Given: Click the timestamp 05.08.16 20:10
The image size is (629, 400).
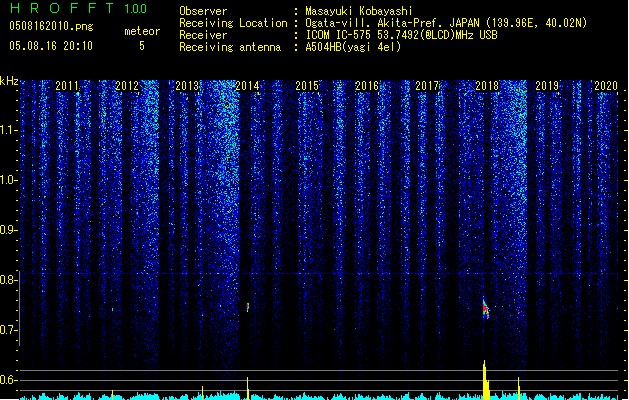Looking at the screenshot, I should (51, 46).
